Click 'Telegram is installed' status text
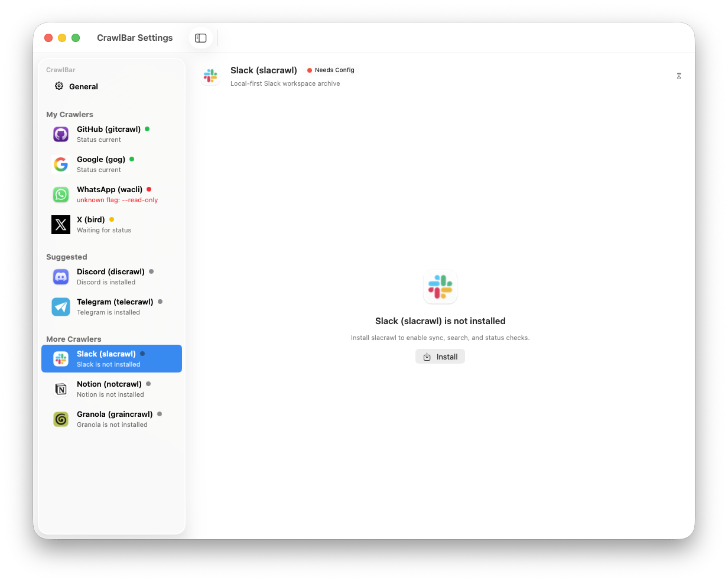The image size is (728, 583). (109, 312)
